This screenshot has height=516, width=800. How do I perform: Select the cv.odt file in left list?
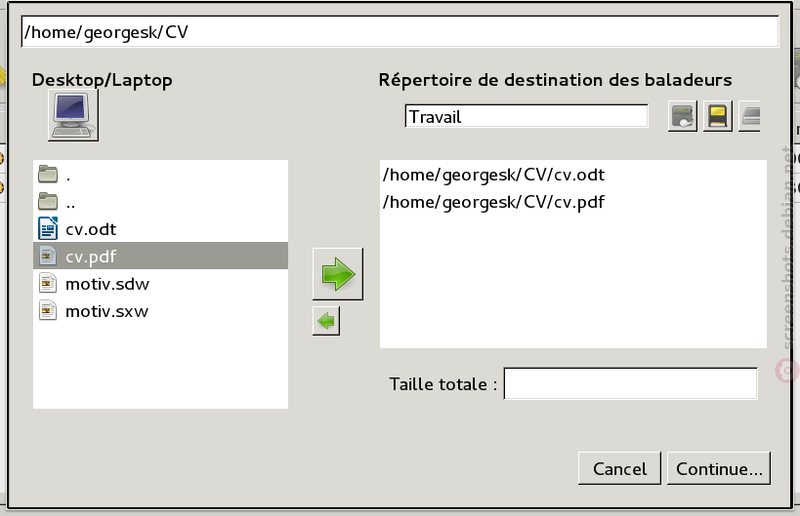(160, 229)
